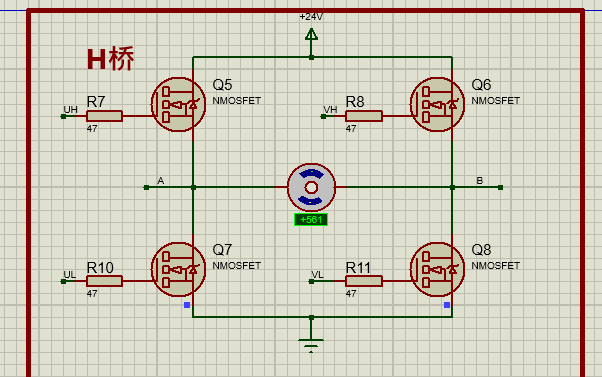The width and height of the screenshot is (602, 377).
Task: Select the Q8 NMOSFET transistor symbol
Action: pyautogui.click(x=437, y=270)
